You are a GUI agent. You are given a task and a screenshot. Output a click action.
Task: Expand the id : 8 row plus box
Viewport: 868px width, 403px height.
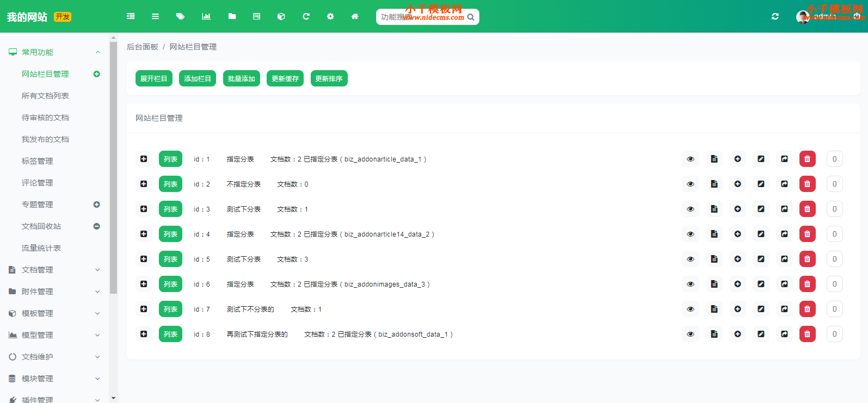click(144, 334)
